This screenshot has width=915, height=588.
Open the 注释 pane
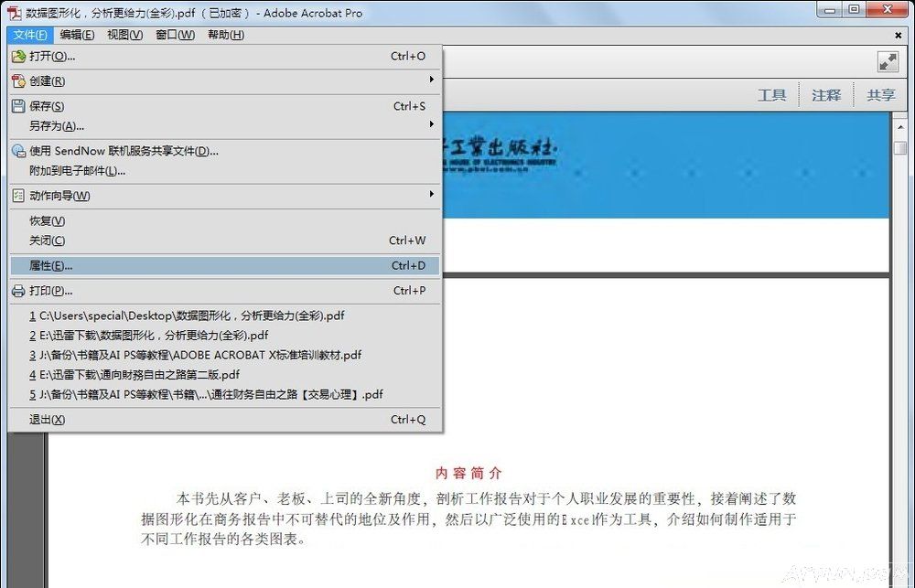(826, 95)
